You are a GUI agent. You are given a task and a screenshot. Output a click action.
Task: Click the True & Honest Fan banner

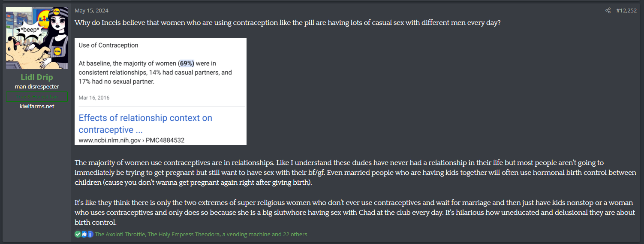click(x=37, y=97)
